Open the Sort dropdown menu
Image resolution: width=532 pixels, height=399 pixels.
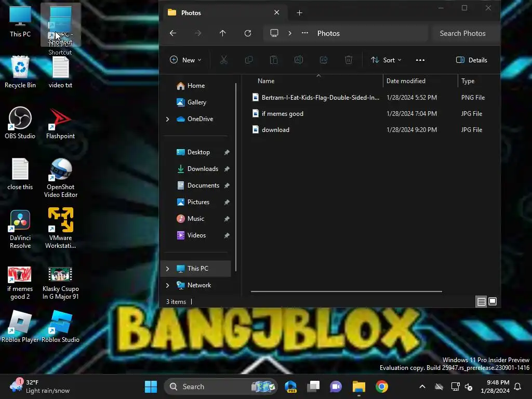click(x=386, y=60)
